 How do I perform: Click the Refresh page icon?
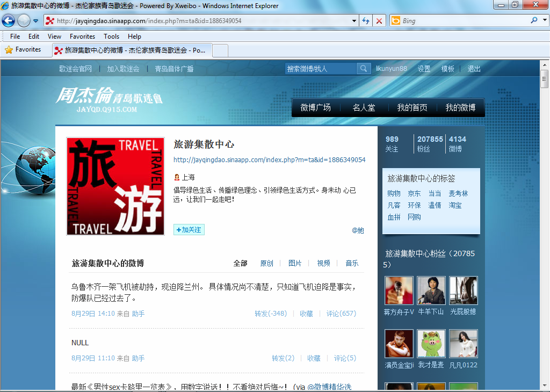click(x=365, y=21)
